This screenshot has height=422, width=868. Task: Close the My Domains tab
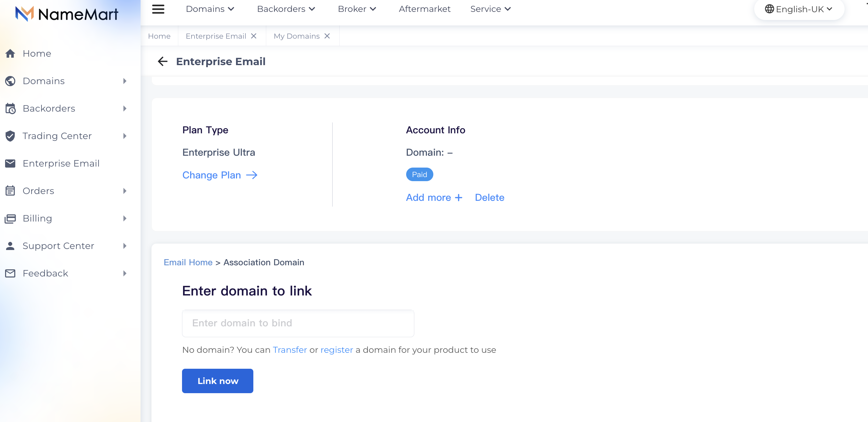(327, 36)
